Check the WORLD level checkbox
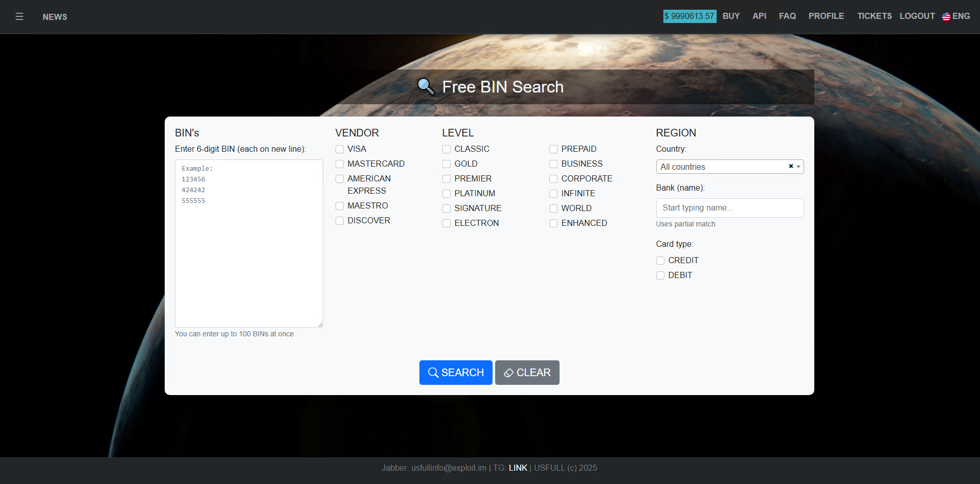This screenshot has height=484, width=980. click(x=553, y=209)
